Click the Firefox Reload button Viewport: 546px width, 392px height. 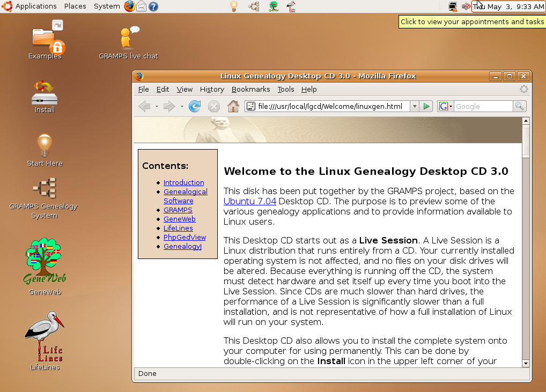[x=195, y=106]
